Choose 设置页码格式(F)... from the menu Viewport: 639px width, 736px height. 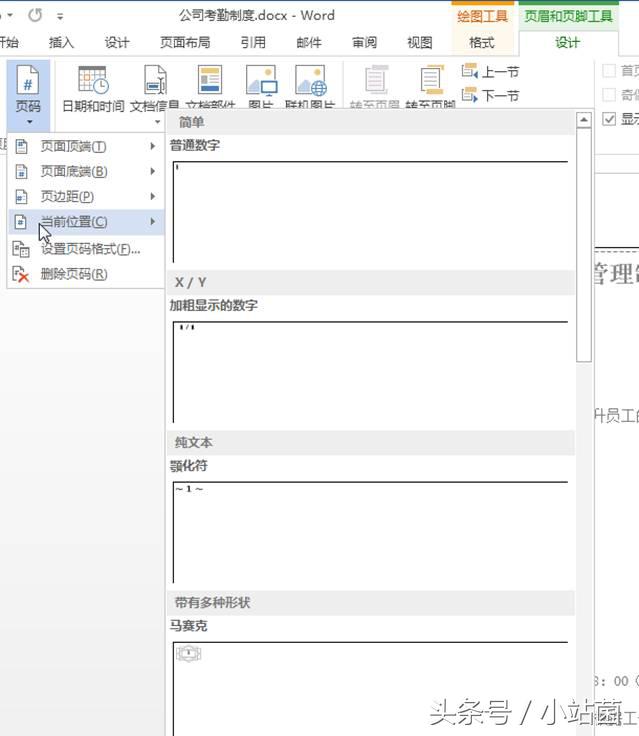coord(86,249)
